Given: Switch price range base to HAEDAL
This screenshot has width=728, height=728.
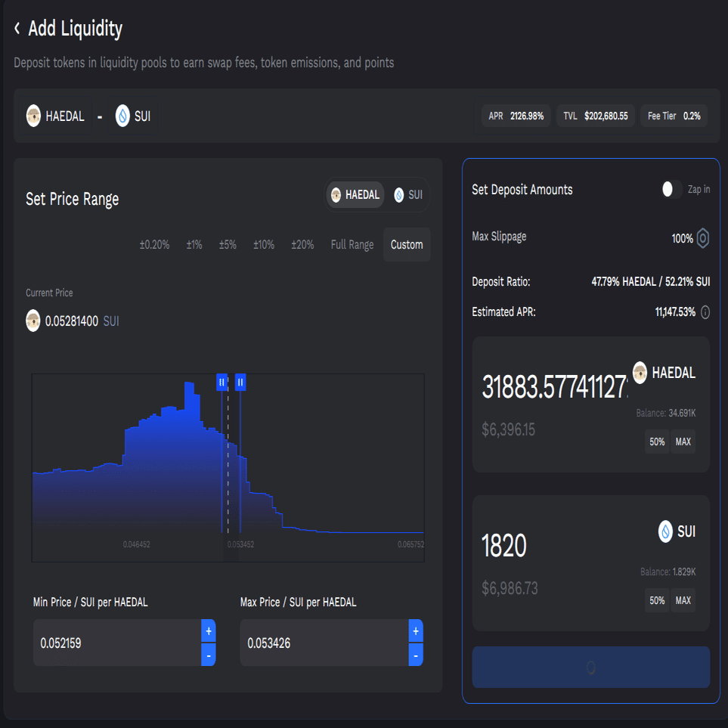Looking at the screenshot, I should click(355, 194).
